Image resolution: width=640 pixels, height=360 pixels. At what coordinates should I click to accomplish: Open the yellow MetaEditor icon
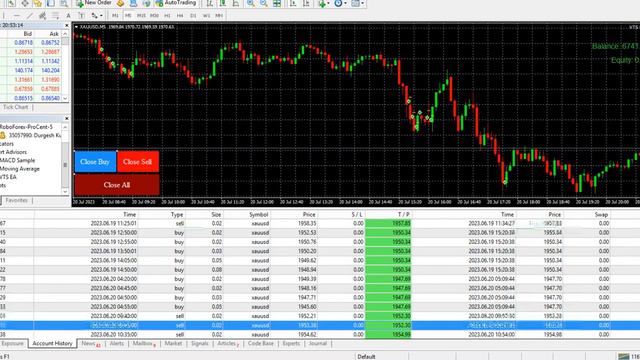point(120,3)
